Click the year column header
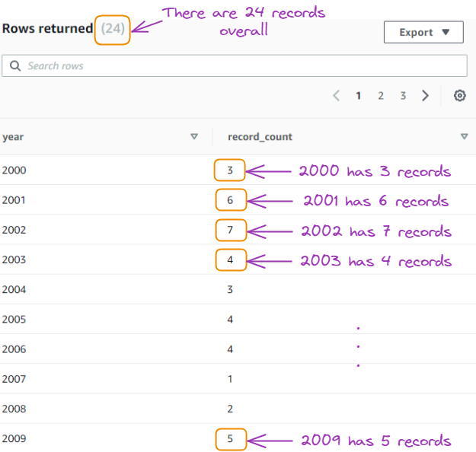476x452 pixels. click(x=13, y=137)
